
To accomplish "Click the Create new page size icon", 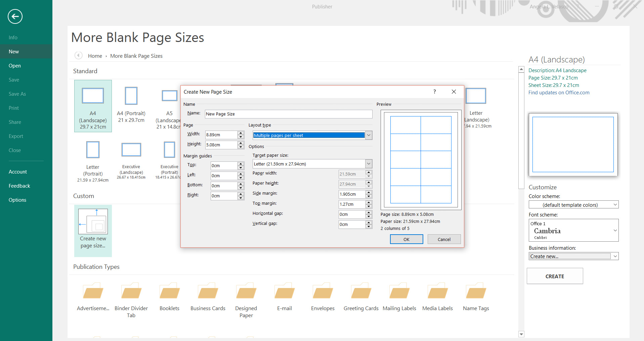I will [x=93, y=222].
